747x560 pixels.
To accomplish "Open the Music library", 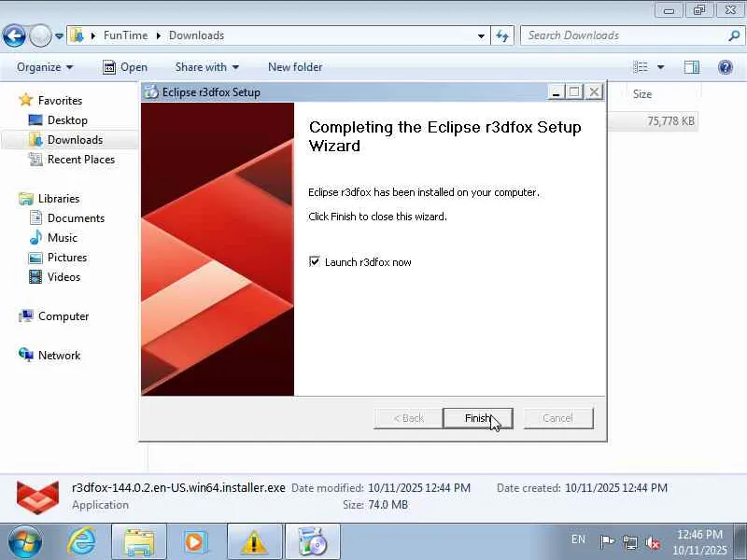I will 62,238.
